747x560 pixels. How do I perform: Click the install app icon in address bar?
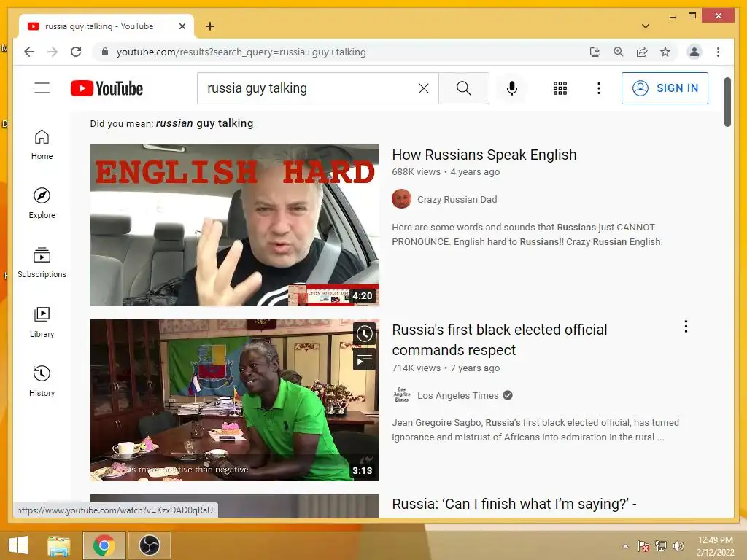tap(595, 52)
